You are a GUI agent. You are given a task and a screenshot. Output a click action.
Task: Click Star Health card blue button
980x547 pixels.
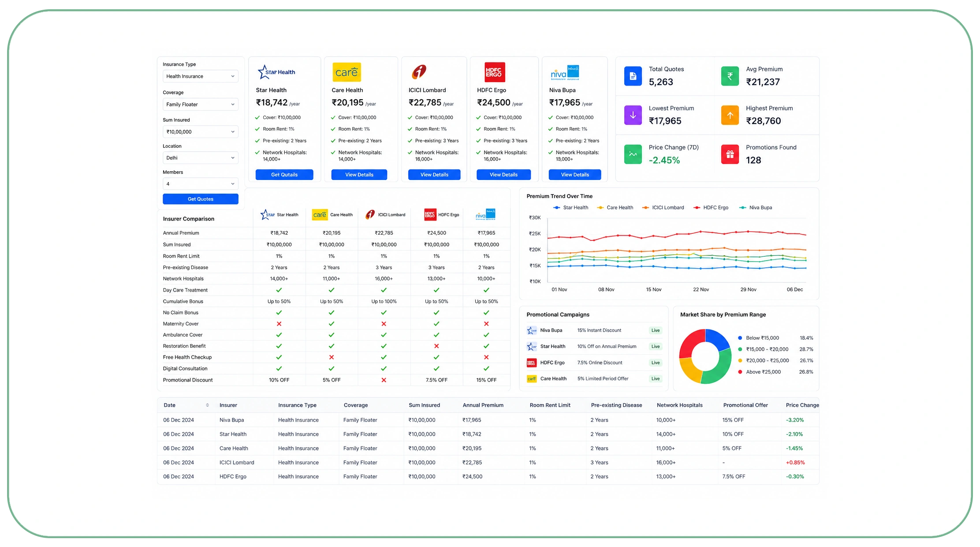coord(284,175)
